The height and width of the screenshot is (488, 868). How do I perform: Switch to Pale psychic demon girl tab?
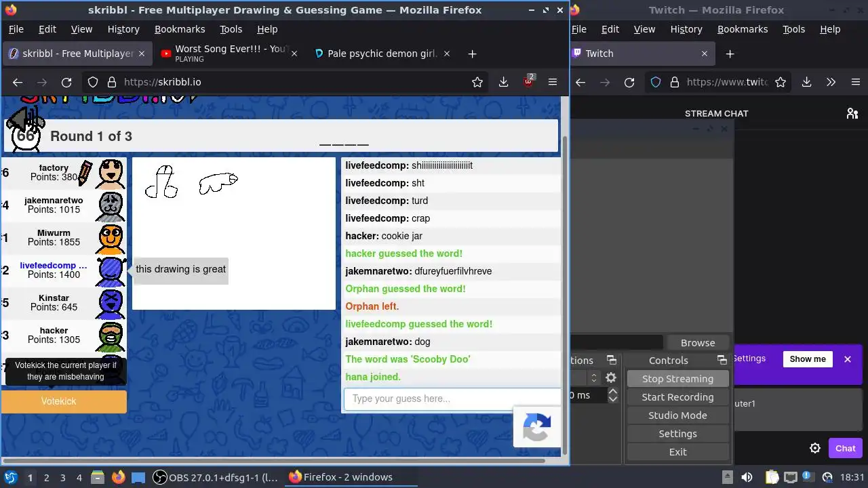pos(382,54)
